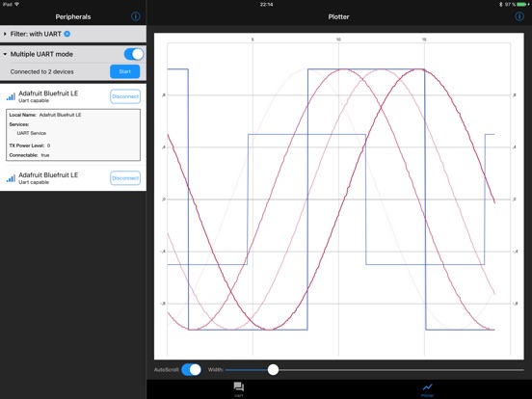Start the multiple UART session
532x399 pixels.
pos(125,71)
